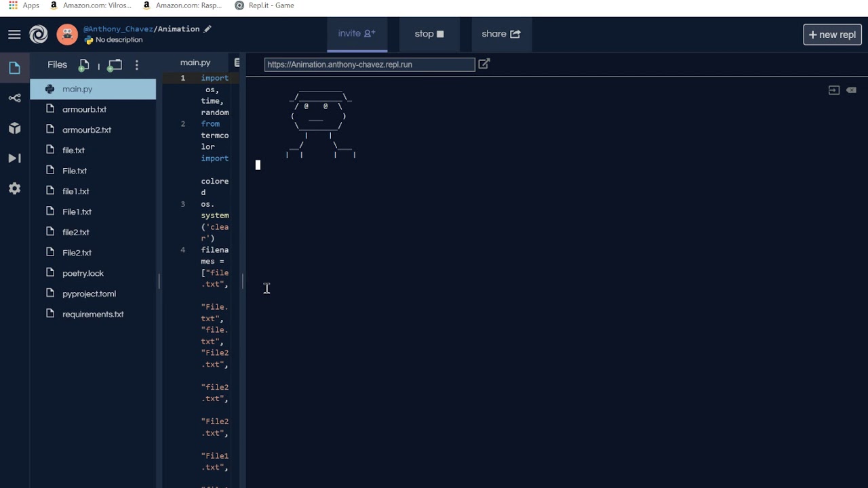The image size is (868, 488).
Task: Open the hamburger main menu
Action: [14, 35]
